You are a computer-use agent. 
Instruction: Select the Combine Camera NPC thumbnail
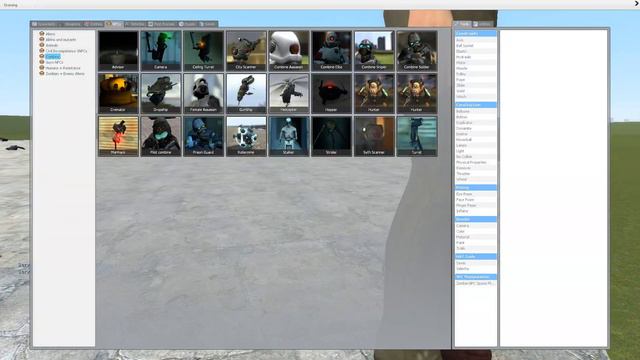(161, 51)
